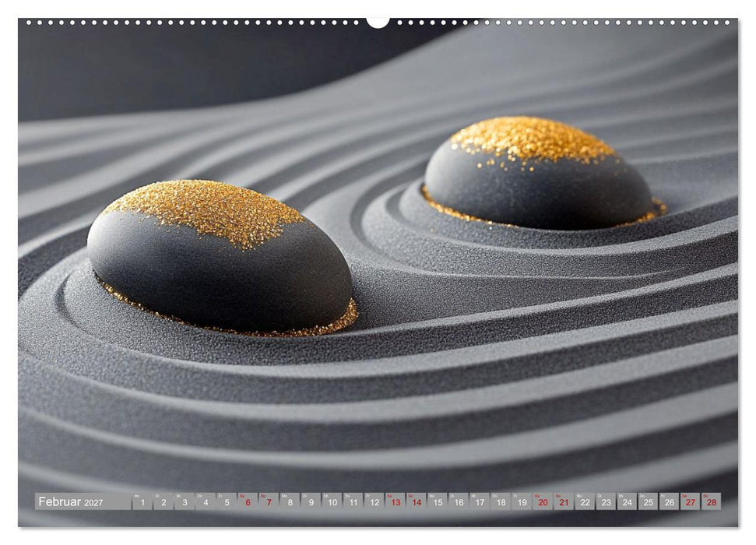The width and height of the screenshot is (756, 545).
Task: Click the red date 20
Action: point(543,501)
